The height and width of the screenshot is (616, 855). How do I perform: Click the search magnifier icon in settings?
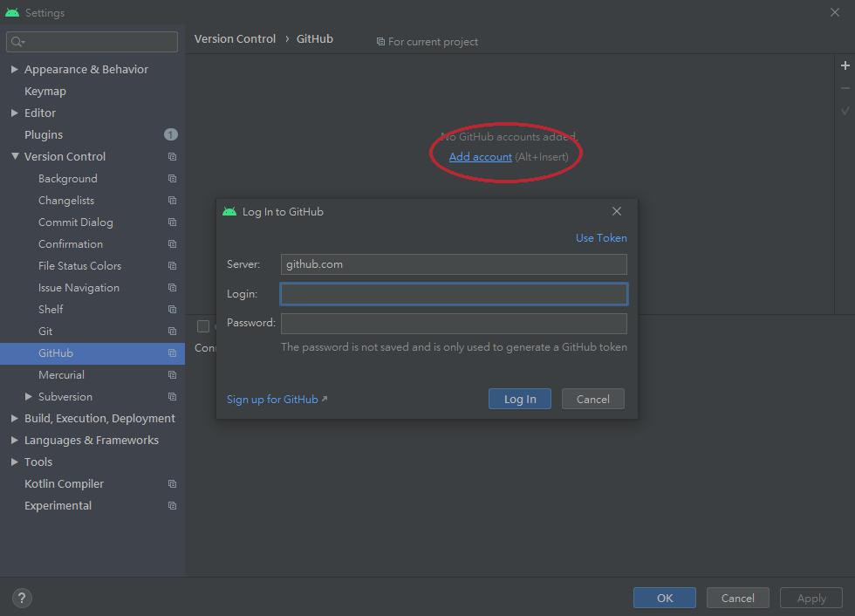17,41
